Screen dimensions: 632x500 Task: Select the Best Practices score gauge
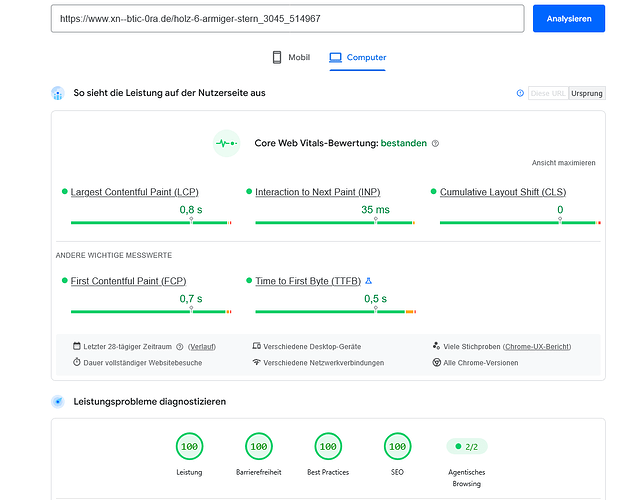(328, 446)
